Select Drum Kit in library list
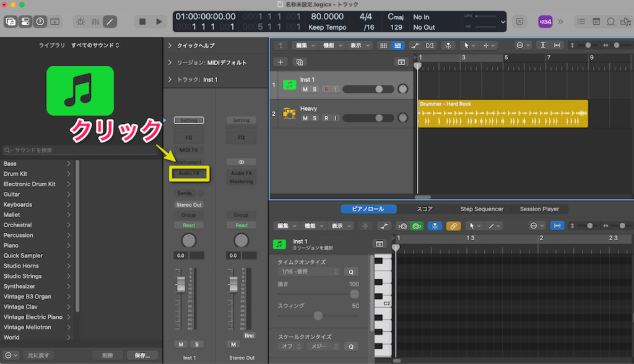 [37, 174]
